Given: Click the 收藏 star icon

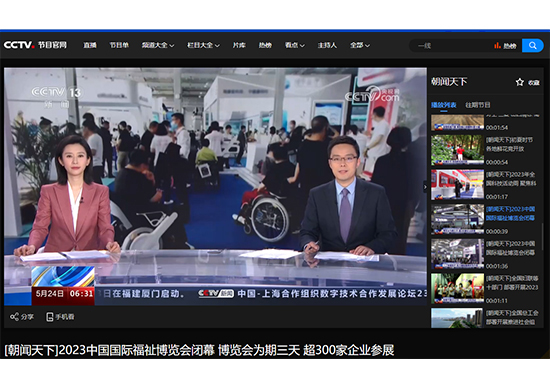Looking at the screenshot, I should [x=519, y=82].
